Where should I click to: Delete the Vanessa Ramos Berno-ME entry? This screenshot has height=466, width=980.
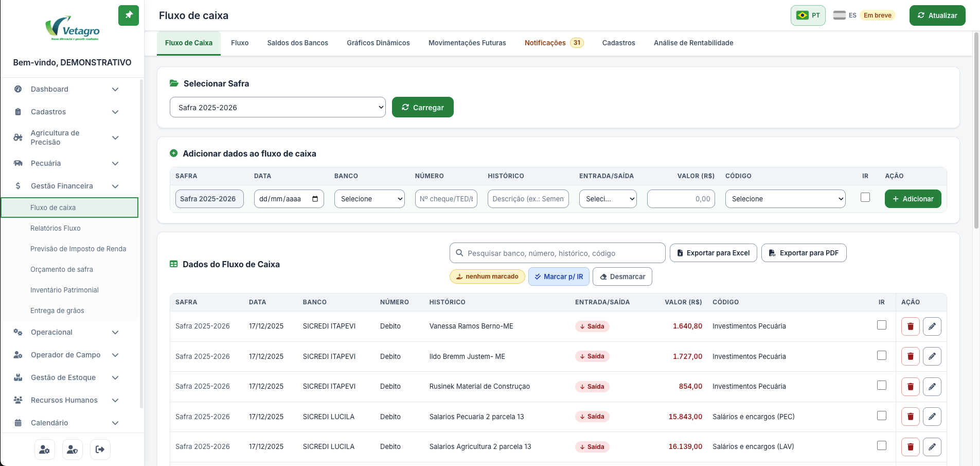(910, 326)
